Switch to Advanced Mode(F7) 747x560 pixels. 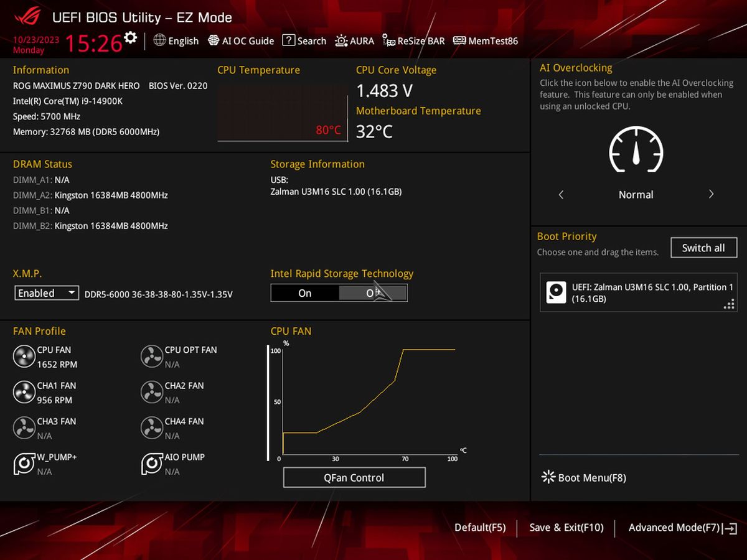pyautogui.click(x=682, y=528)
